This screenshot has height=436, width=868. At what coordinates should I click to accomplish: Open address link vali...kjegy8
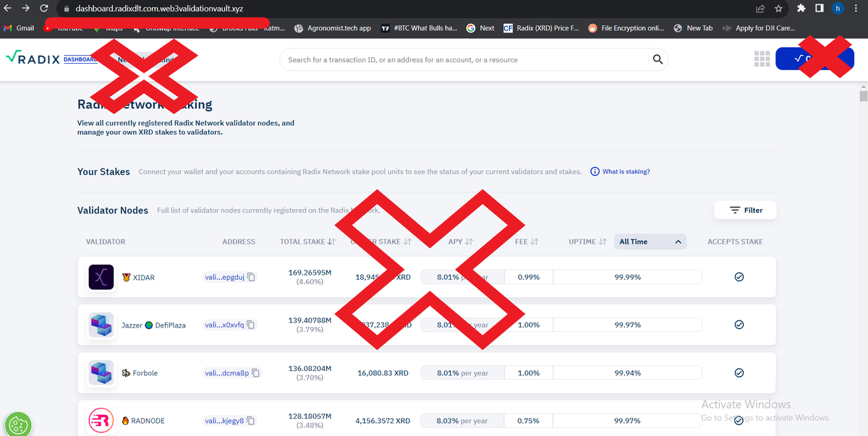[x=225, y=421]
